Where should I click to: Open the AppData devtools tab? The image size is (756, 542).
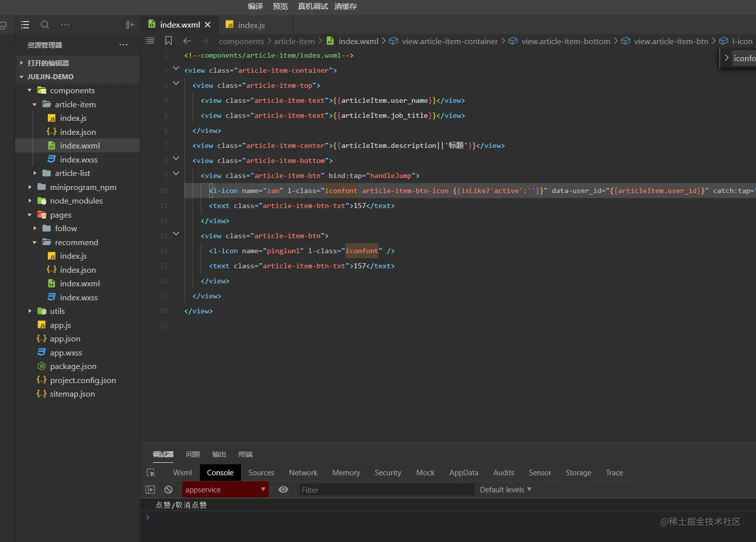463,472
